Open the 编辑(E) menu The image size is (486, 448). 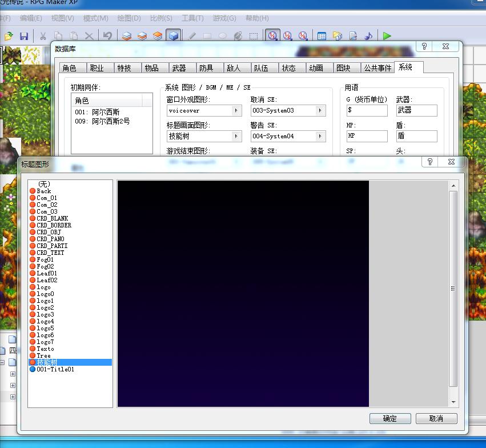[x=31, y=18]
